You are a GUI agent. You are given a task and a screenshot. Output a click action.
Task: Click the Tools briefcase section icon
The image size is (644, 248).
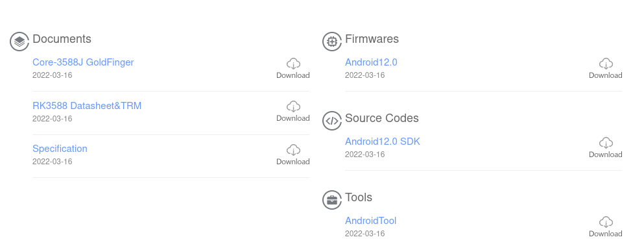click(332, 200)
